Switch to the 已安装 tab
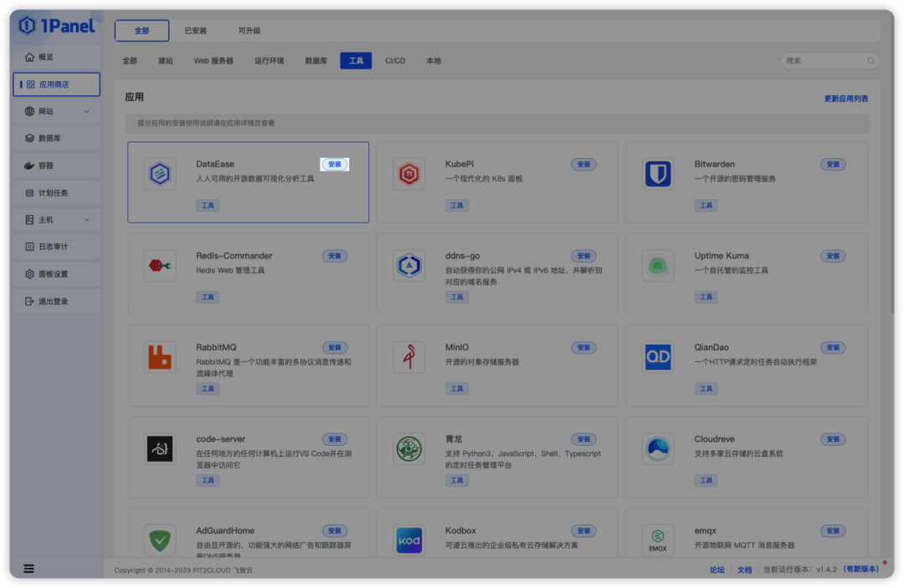 tap(195, 29)
